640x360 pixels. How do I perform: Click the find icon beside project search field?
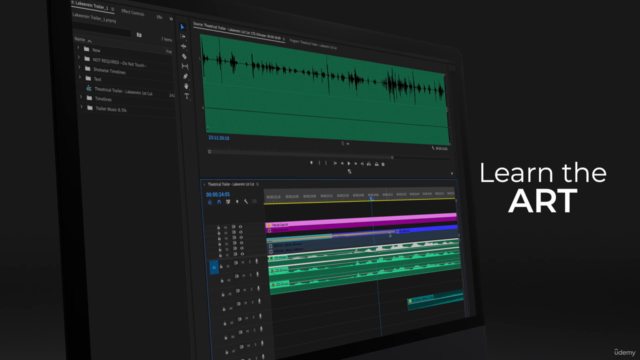coord(139,35)
